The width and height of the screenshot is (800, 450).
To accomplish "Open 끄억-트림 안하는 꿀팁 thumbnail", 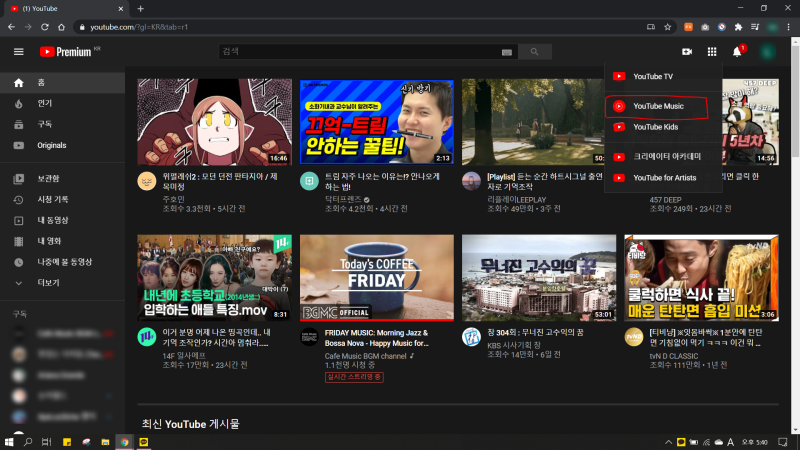I will click(377, 121).
